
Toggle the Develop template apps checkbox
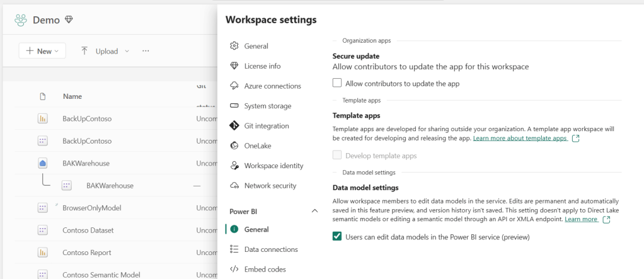click(x=337, y=155)
